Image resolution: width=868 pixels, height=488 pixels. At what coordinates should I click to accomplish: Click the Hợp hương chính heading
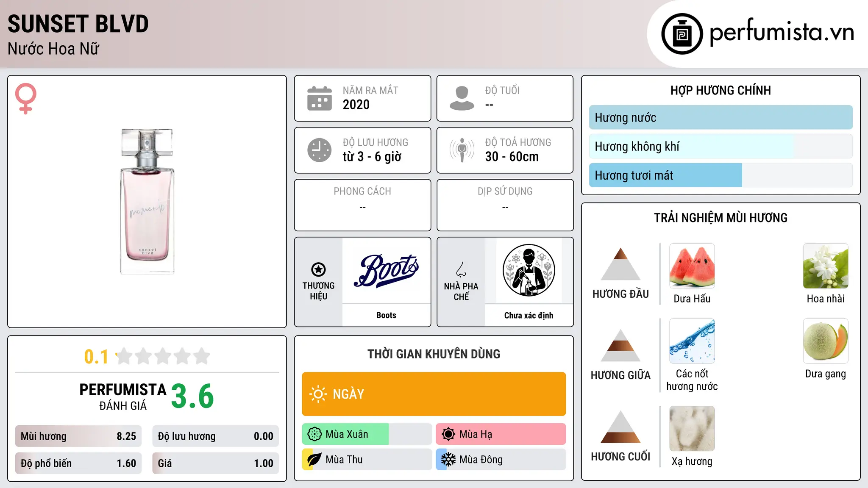click(721, 90)
